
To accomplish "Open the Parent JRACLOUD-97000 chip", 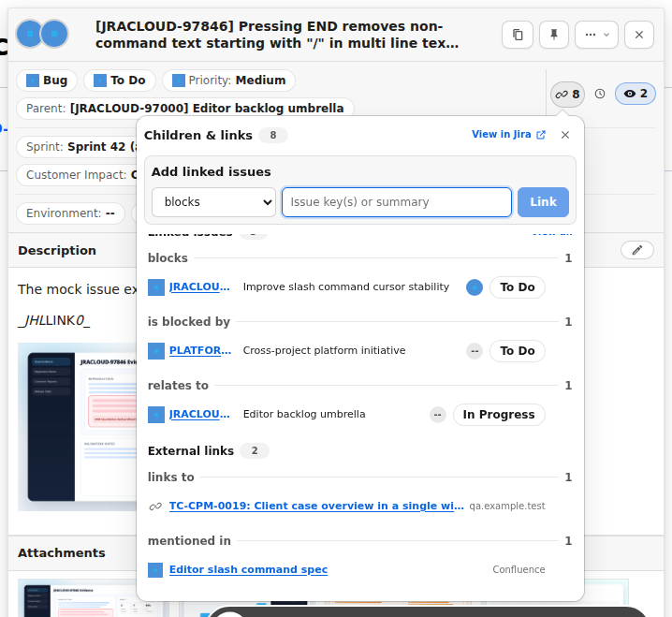I will [185, 108].
